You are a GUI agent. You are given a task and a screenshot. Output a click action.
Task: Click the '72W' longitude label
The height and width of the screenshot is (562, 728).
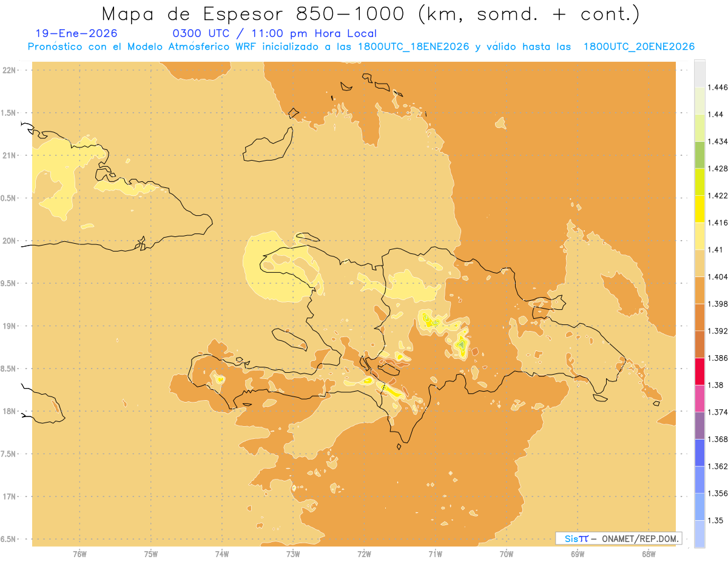pos(365,554)
